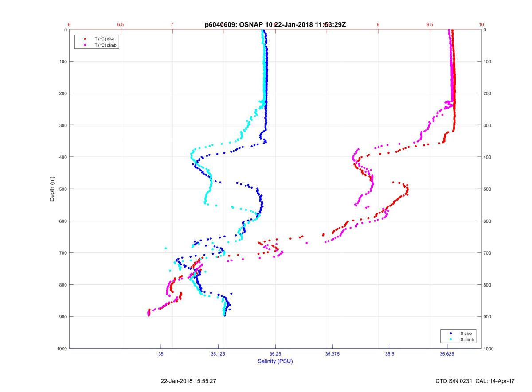Click the 35.375 salinity tick label

tap(332, 354)
